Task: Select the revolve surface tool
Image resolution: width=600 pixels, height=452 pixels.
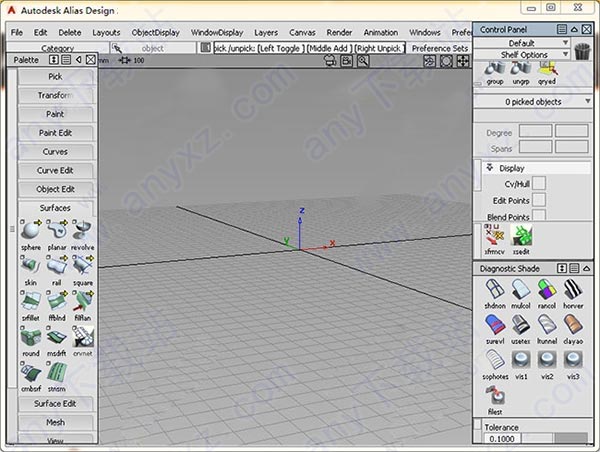Action: pos(83,230)
